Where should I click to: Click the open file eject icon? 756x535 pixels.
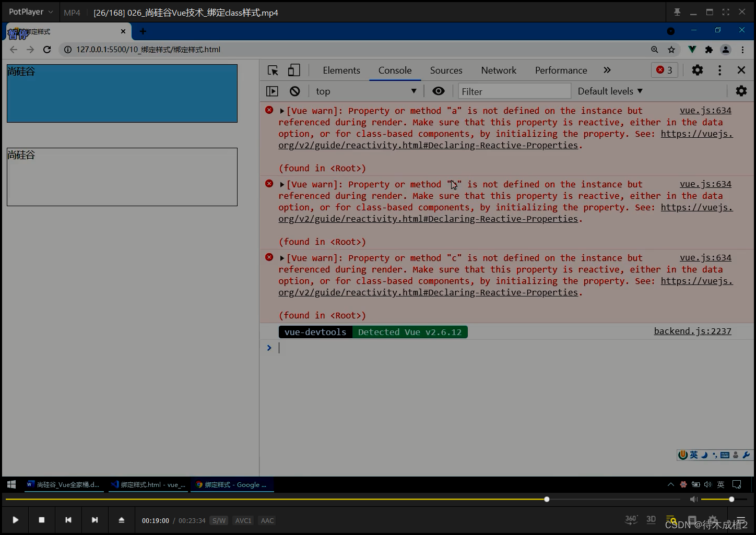click(121, 520)
